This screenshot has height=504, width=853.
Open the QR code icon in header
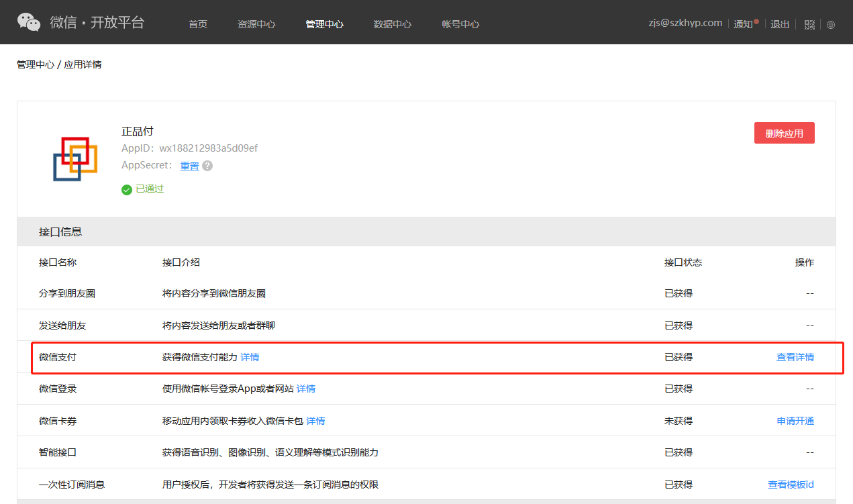809,24
